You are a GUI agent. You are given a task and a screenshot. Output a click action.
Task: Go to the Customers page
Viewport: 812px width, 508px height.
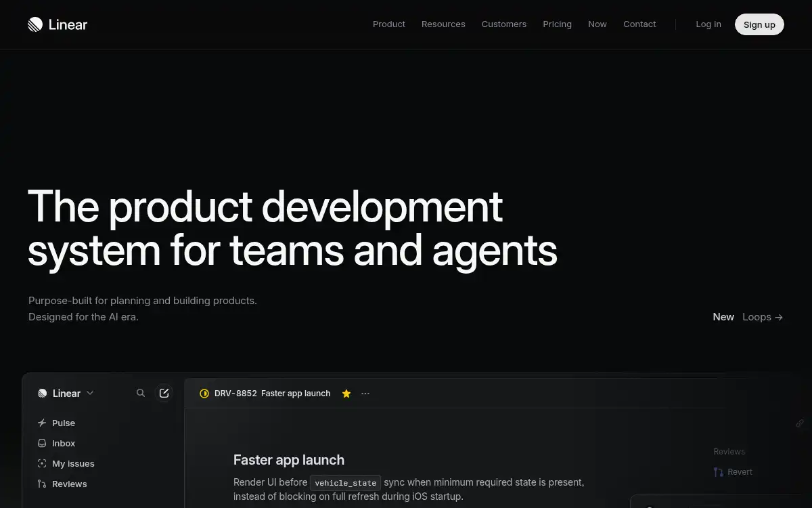coord(504,24)
